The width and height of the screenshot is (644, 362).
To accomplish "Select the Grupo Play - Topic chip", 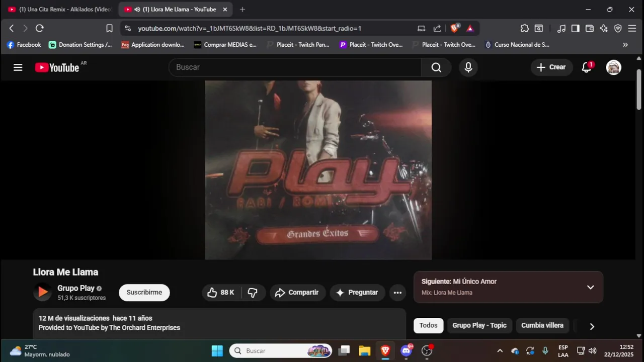I will 479,326.
